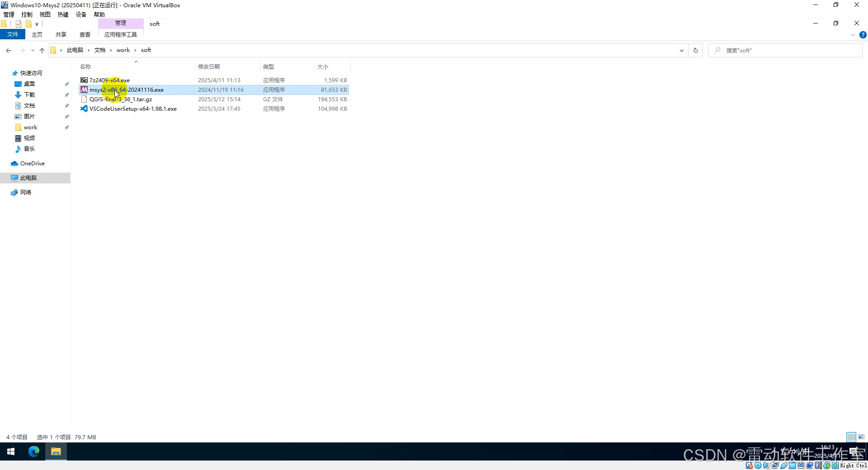Viewport: 868px width, 470px height.
Task: Open VirtualBox 帮助 menu
Action: tap(99, 14)
